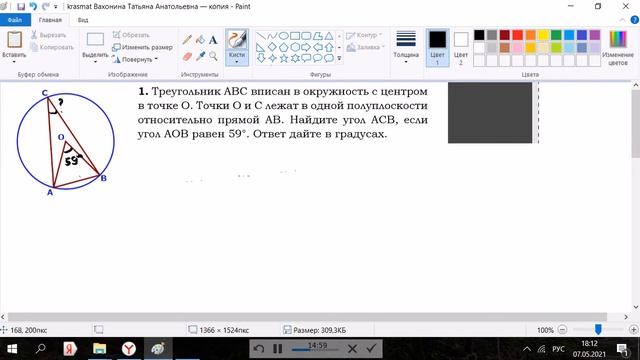Click the Paste (Вставить) clipboard icon

click(x=14, y=40)
